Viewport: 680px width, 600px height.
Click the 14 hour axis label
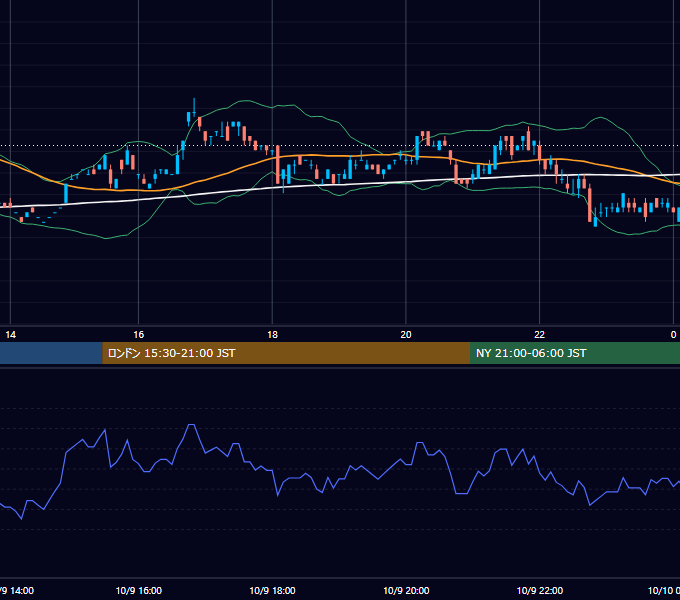(10, 335)
